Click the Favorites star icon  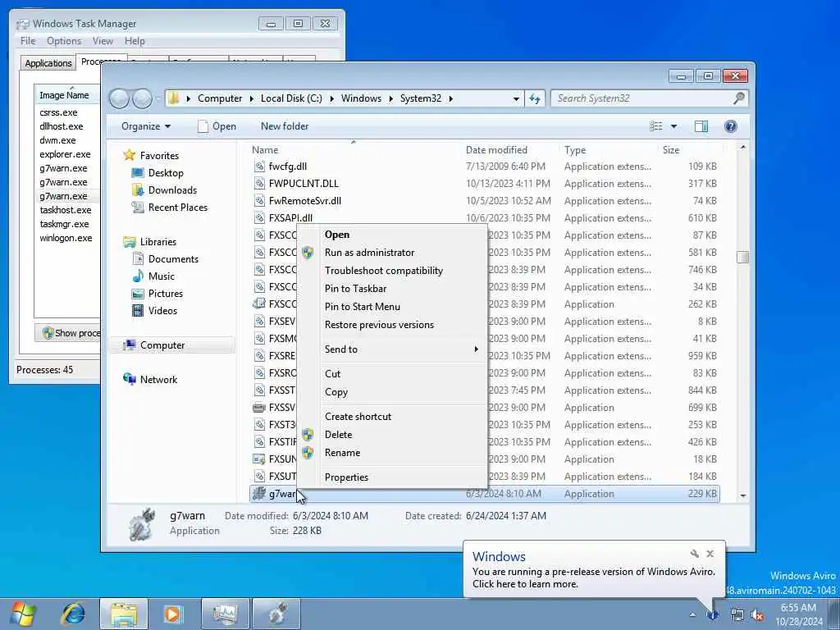pos(129,155)
